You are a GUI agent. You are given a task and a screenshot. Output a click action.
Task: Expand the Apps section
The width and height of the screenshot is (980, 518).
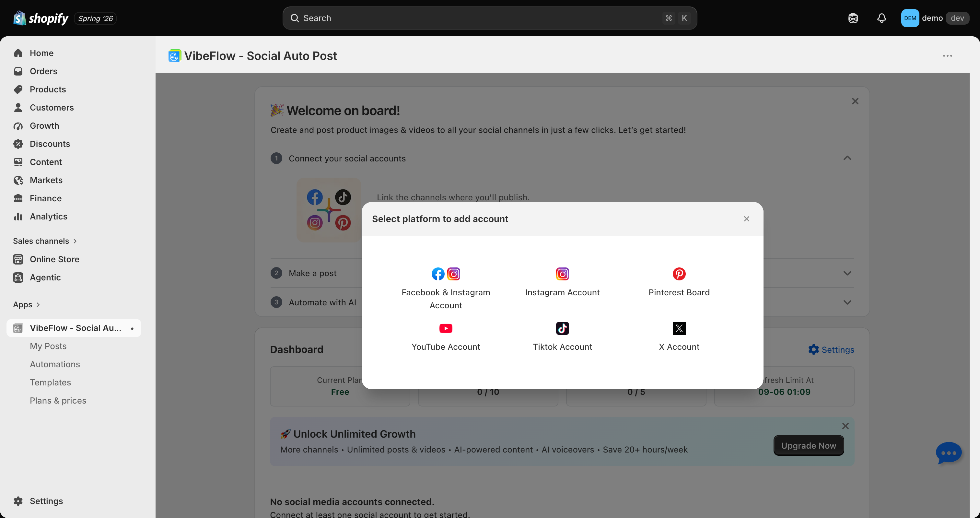26,304
